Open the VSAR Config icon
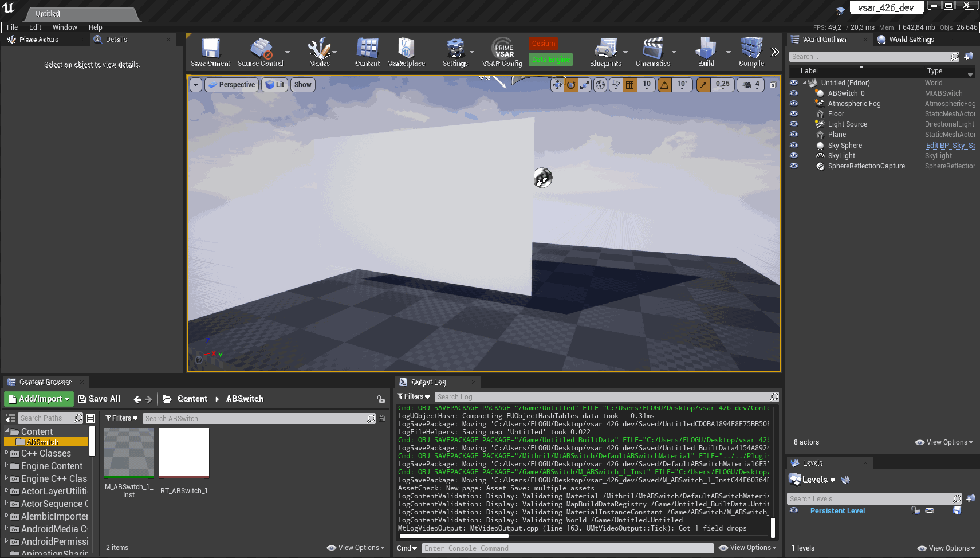The height and width of the screenshot is (558, 980). click(x=502, y=52)
